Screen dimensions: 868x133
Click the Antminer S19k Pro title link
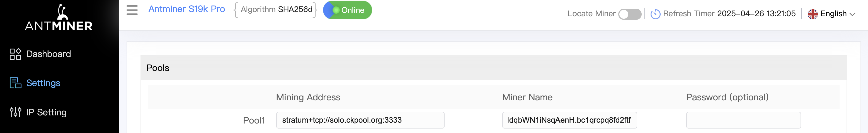point(187,9)
